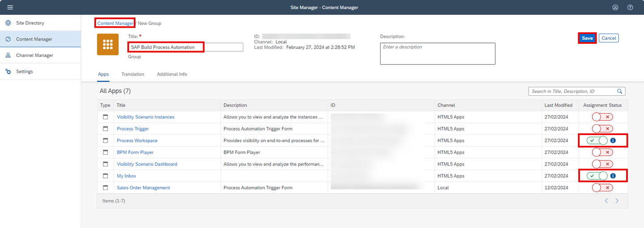Click the Settings gears icon
The image size is (644, 228).
click(8, 72)
